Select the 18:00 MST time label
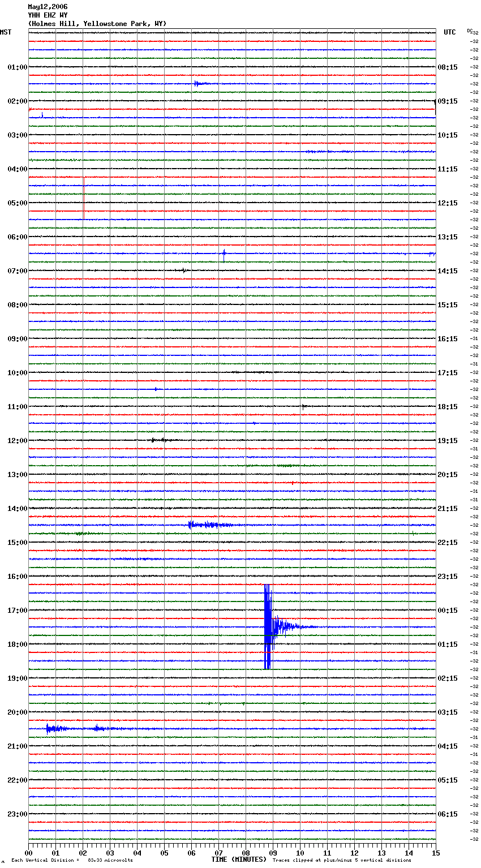 18,644
